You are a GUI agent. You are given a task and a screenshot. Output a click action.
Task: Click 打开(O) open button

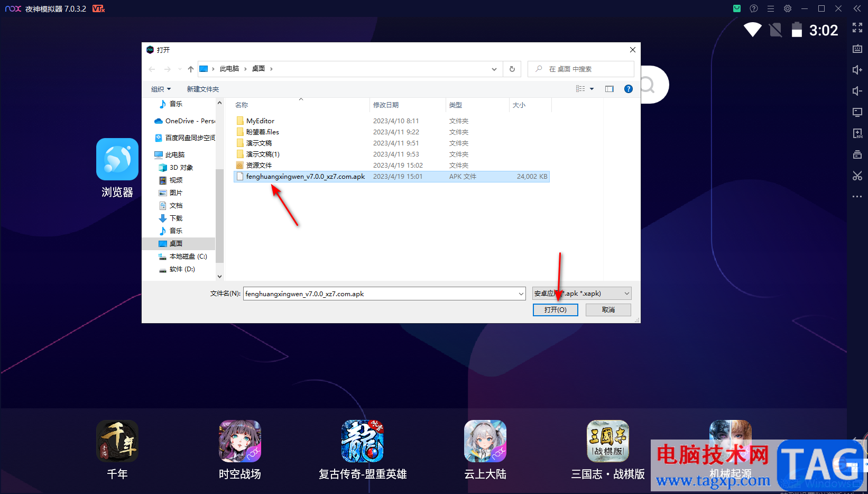point(555,310)
